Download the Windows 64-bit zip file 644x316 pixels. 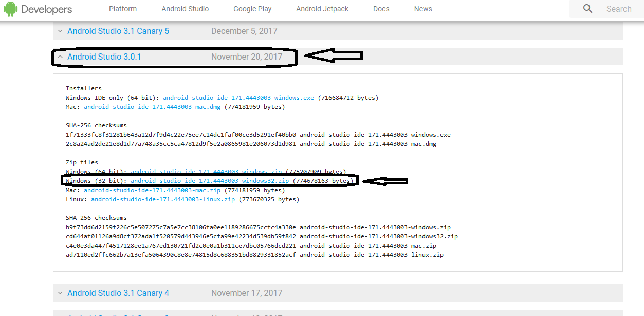(x=206, y=172)
